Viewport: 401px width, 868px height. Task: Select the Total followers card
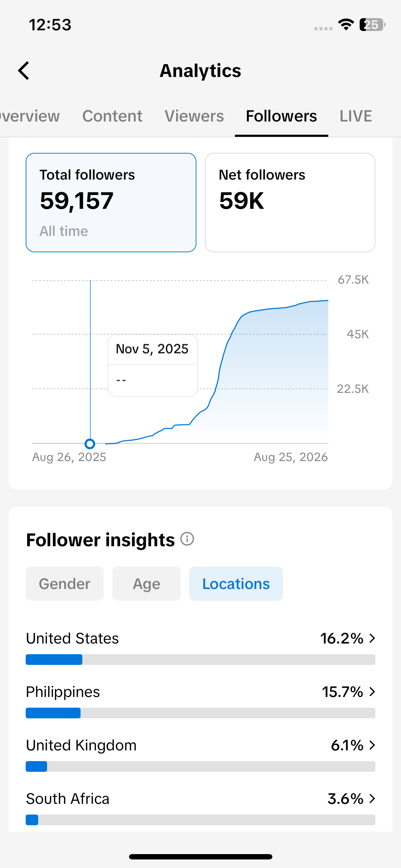point(111,202)
